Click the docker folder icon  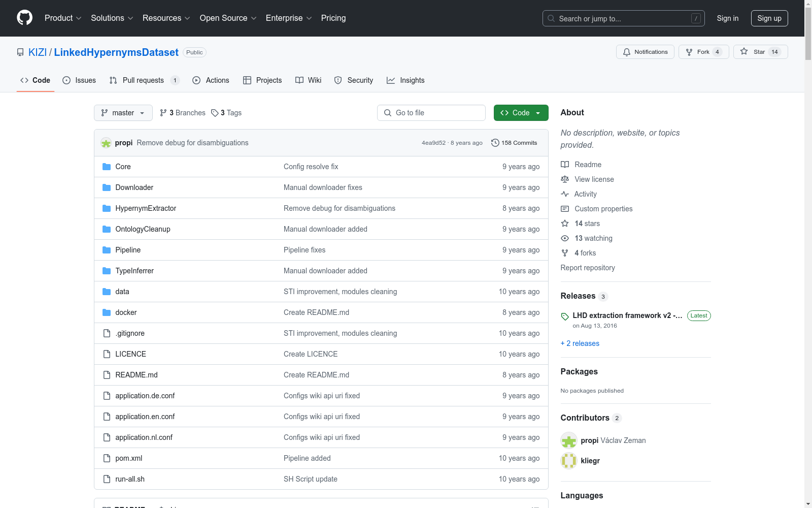coord(107,312)
